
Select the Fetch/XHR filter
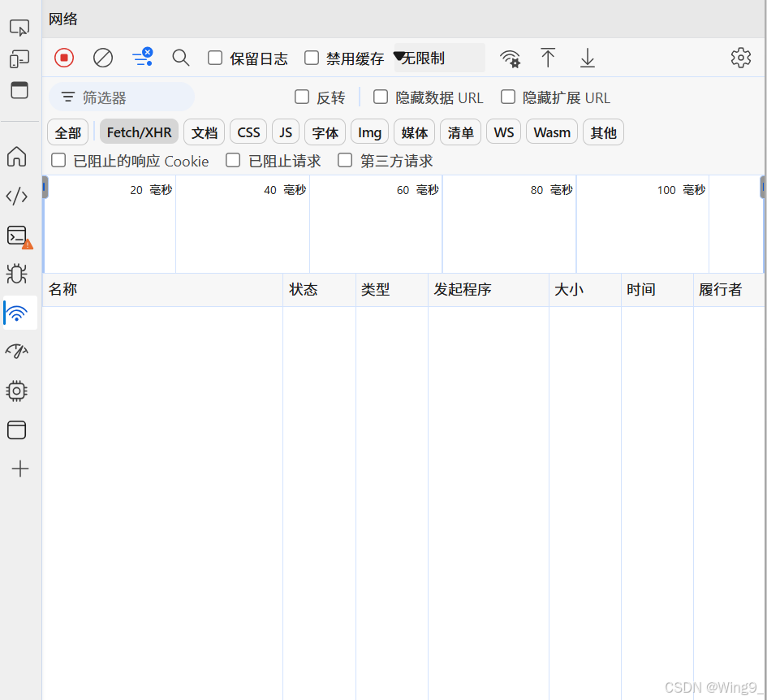(139, 132)
